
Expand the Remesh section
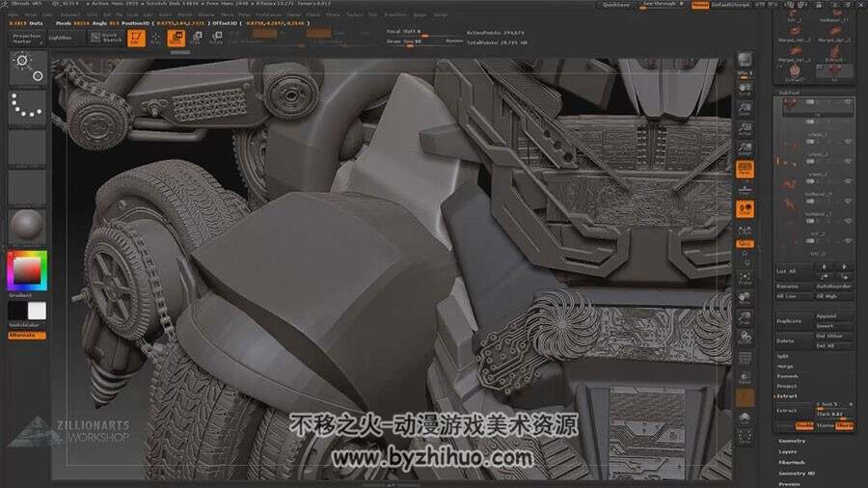point(787,376)
